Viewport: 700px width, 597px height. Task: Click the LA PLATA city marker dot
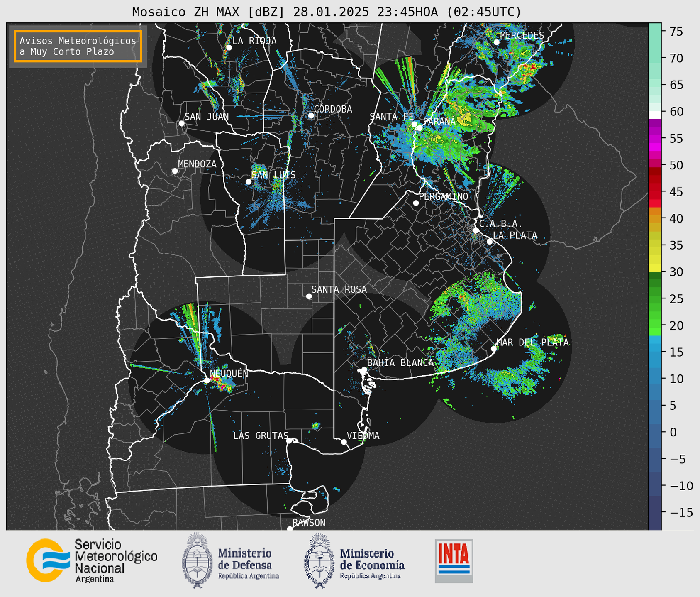(x=490, y=242)
